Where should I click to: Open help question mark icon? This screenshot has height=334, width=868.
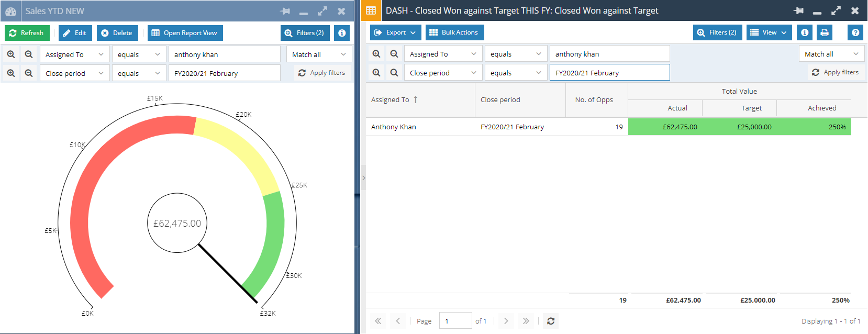855,32
